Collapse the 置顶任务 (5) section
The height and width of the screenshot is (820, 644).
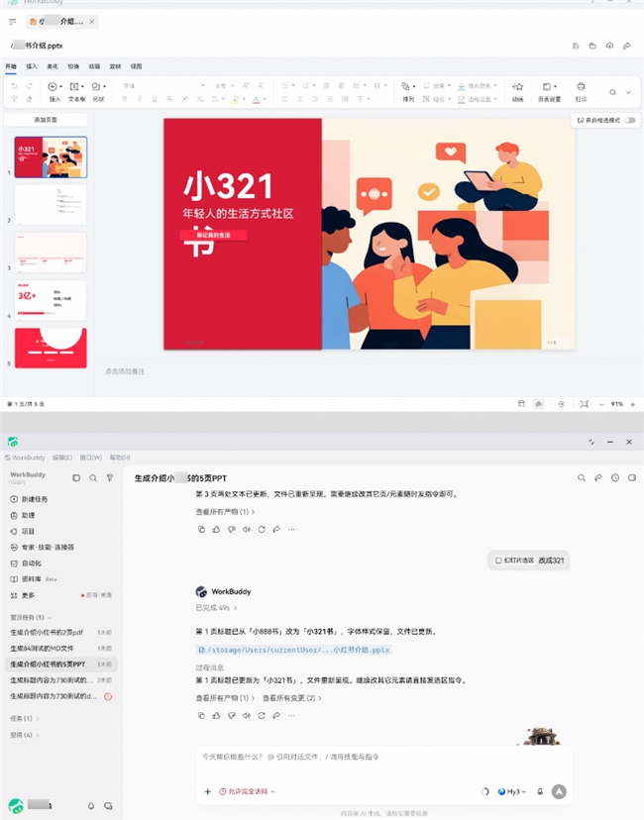click(31, 617)
